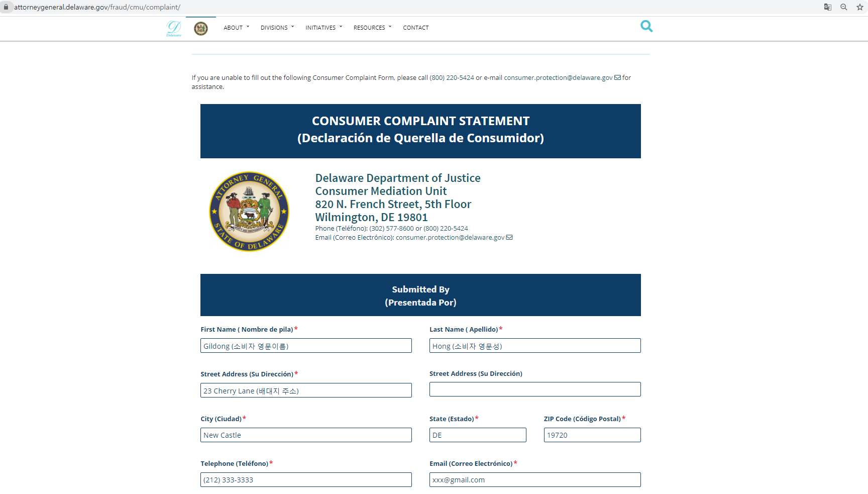The image size is (868, 494).
Task: Bookmark this page with the star icon
Action: pyautogui.click(x=860, y=7)
